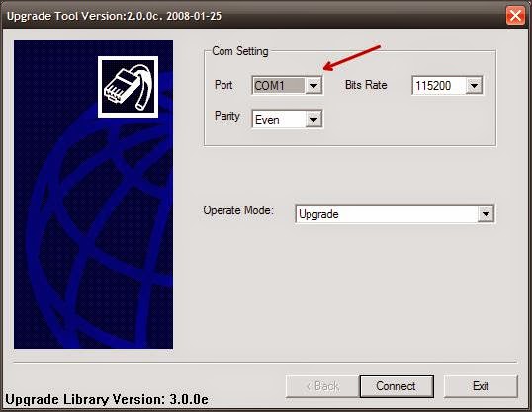
Task: Click the blue globe banner image
Action: click(x=93, y=194)
